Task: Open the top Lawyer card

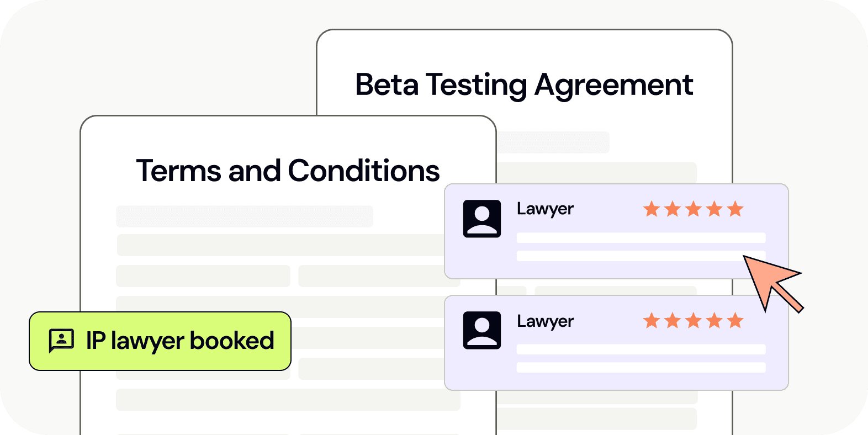Action: pos(616,231)
